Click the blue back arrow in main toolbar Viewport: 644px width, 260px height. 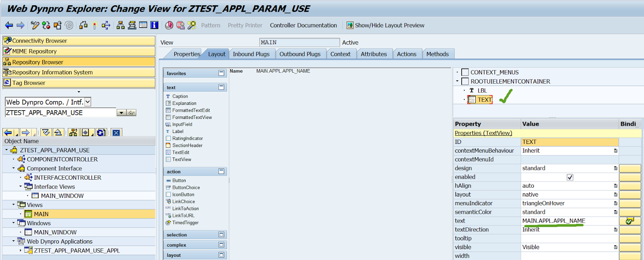pos(9,25)
